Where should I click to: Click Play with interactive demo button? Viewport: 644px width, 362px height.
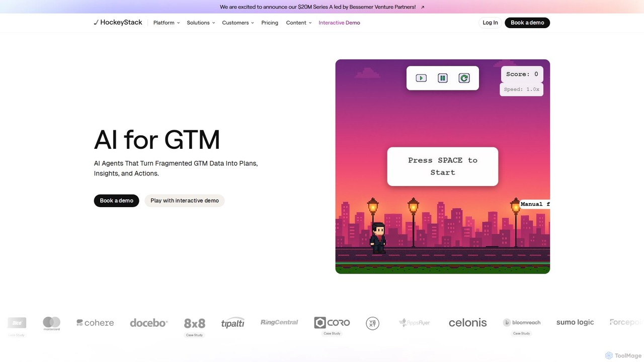tap(185, 201)
